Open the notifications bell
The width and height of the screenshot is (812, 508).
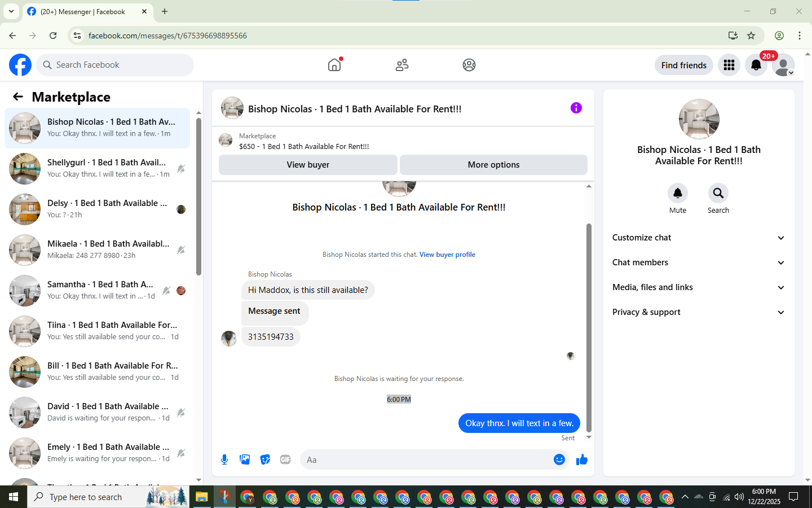coord(756,65)
